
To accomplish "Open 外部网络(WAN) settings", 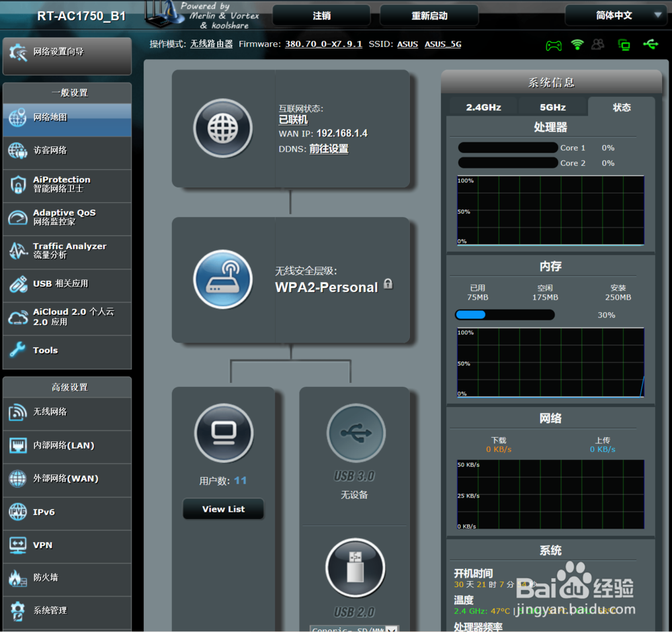I will pyautogui.click(x=67, y=480).
